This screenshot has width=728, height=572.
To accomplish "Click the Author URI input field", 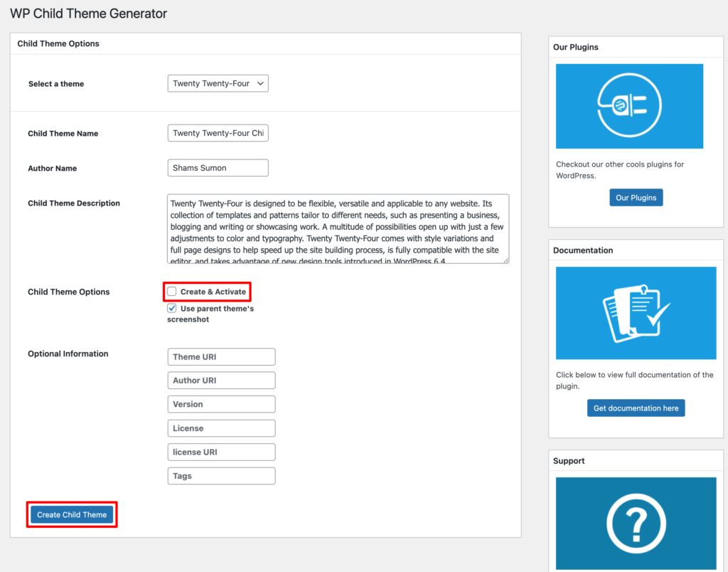I will (x=222, y=381).
